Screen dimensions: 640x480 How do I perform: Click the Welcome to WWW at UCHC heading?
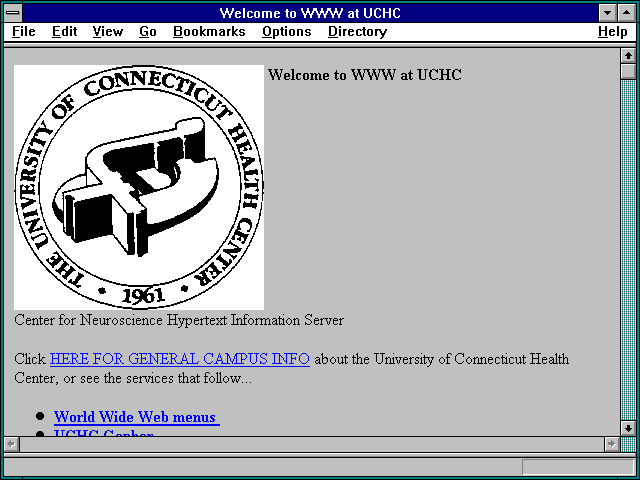point(364,75)
